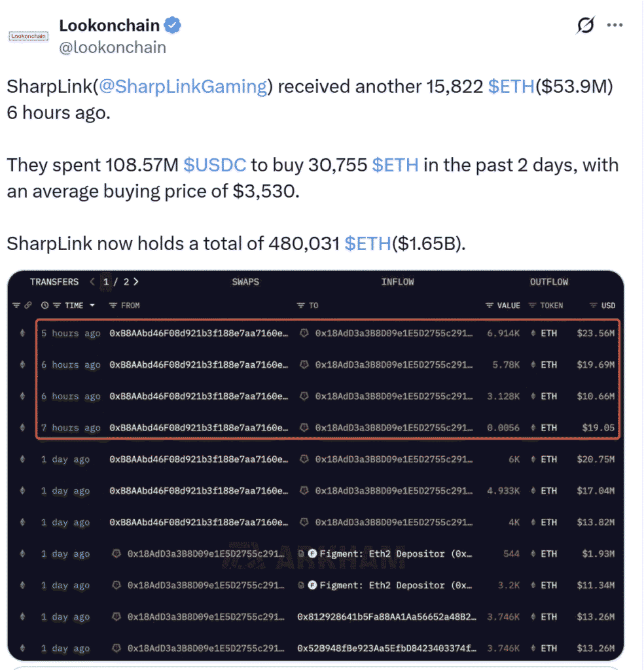
Task: Open the $USDC cashtag link
Action: coord(215,165)
